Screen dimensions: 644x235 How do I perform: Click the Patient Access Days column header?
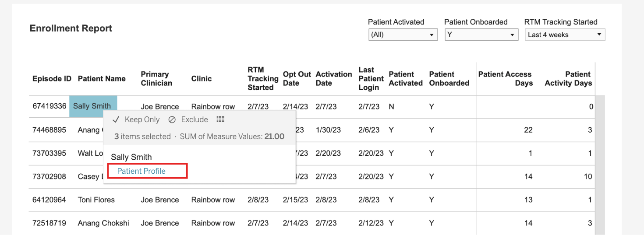(x=505, y=79)
